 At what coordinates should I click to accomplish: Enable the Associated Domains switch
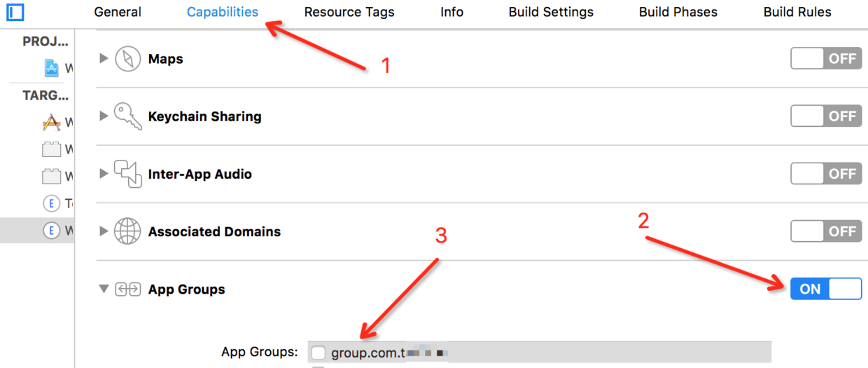(x=826, y=231)
